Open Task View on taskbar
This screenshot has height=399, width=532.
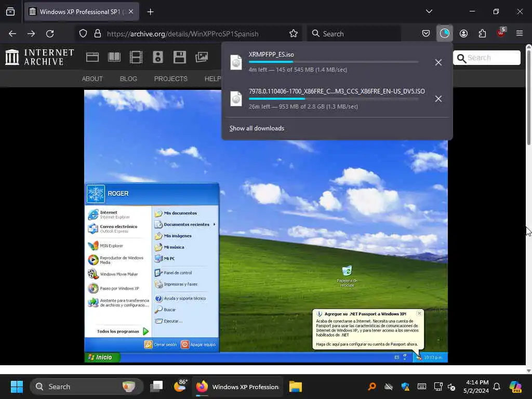[x=156, y=387]
